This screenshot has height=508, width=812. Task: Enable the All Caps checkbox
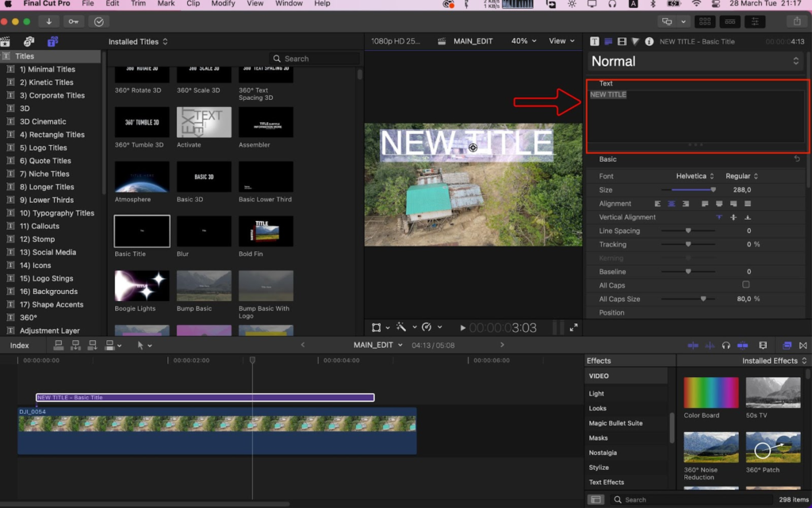[745, 285]
